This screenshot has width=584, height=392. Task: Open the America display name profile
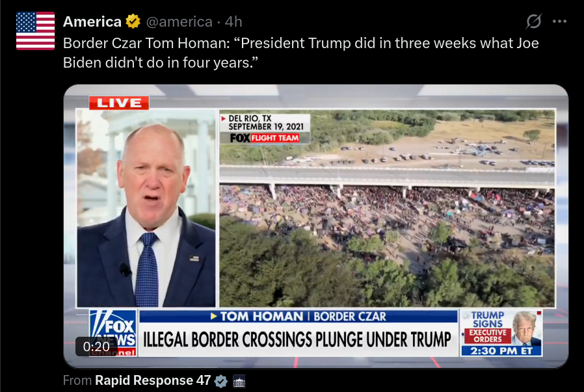click(92, 21)
